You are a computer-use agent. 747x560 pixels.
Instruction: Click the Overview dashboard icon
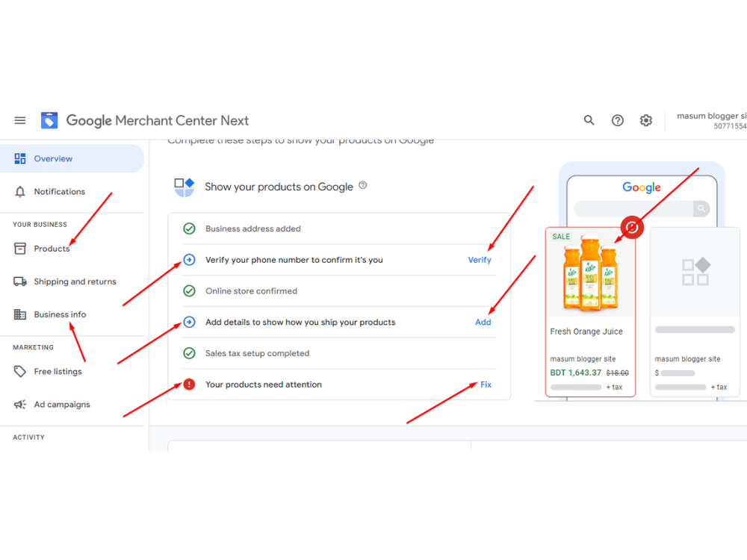click(x=20, y=158)
